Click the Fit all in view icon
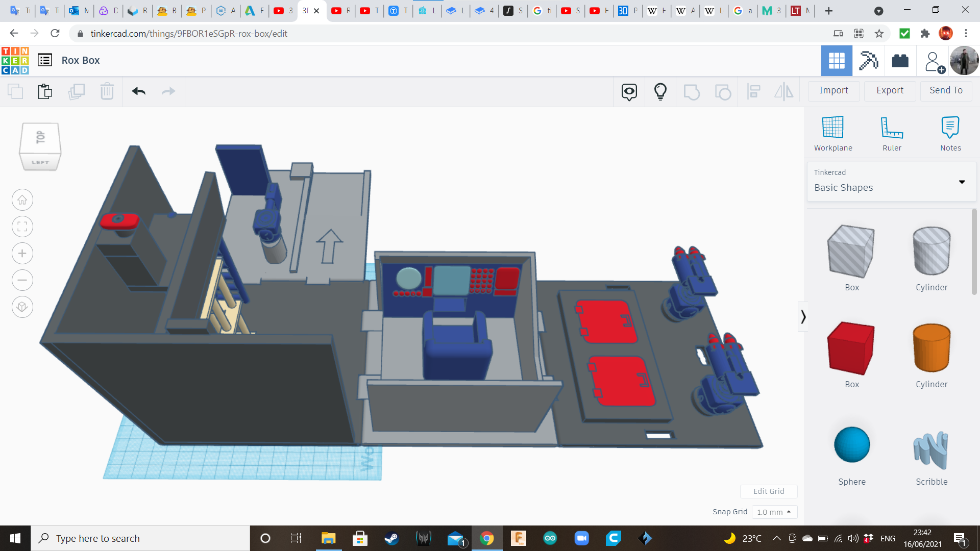This screenshot has width=980, height=551. [x=22, y=227]
